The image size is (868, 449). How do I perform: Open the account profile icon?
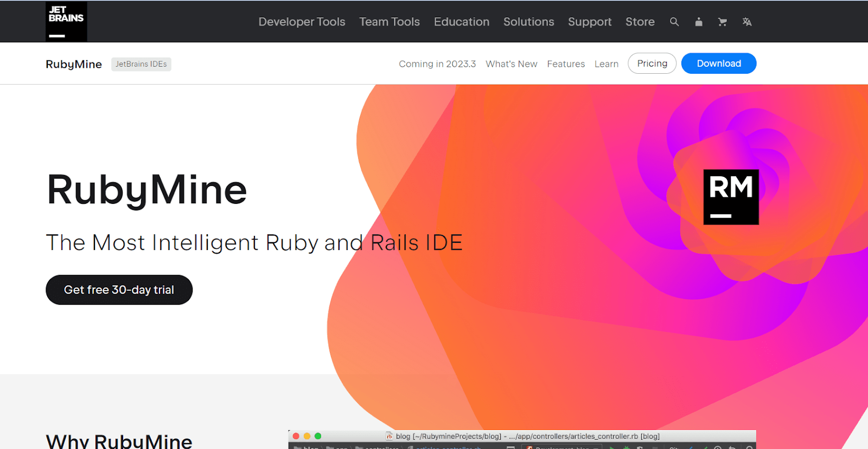[x=699, y=22]
